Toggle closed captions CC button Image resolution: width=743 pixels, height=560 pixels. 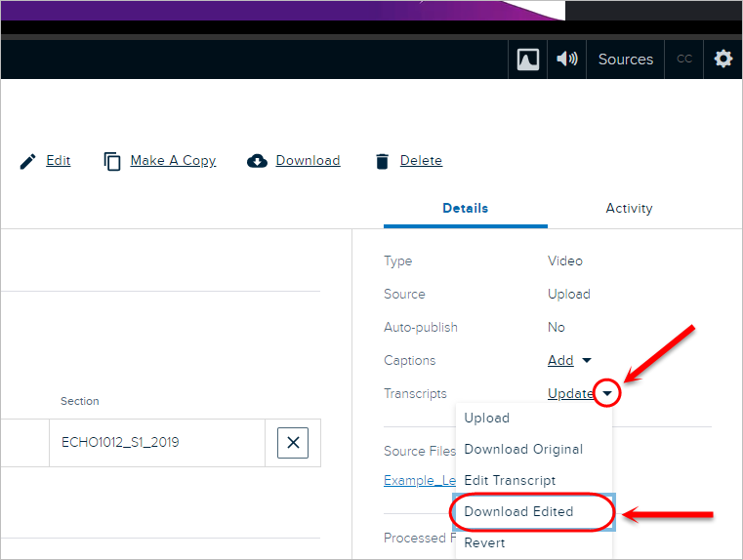[x=684, y=60]
